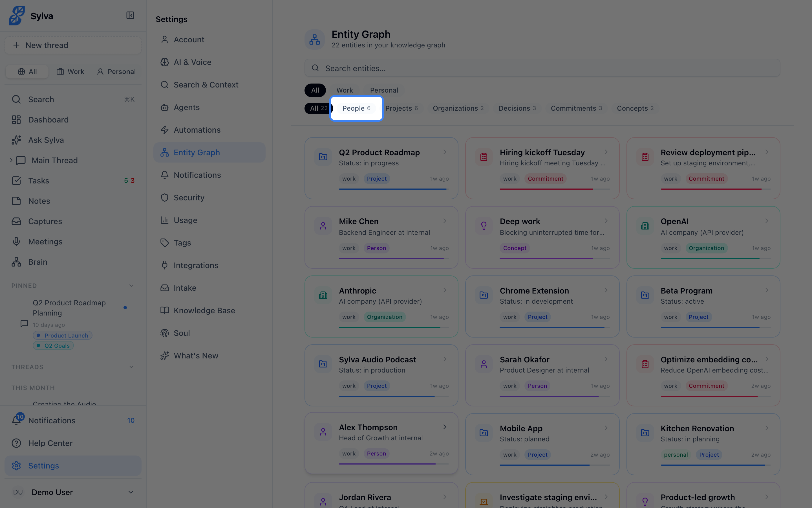Screen dimensions: 812x508
Task: Open Brain in the sidebar
Action: point(73,262)
